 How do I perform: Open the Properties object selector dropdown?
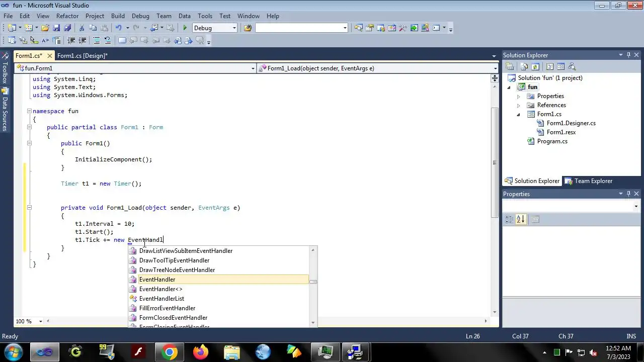click(571, 207)
